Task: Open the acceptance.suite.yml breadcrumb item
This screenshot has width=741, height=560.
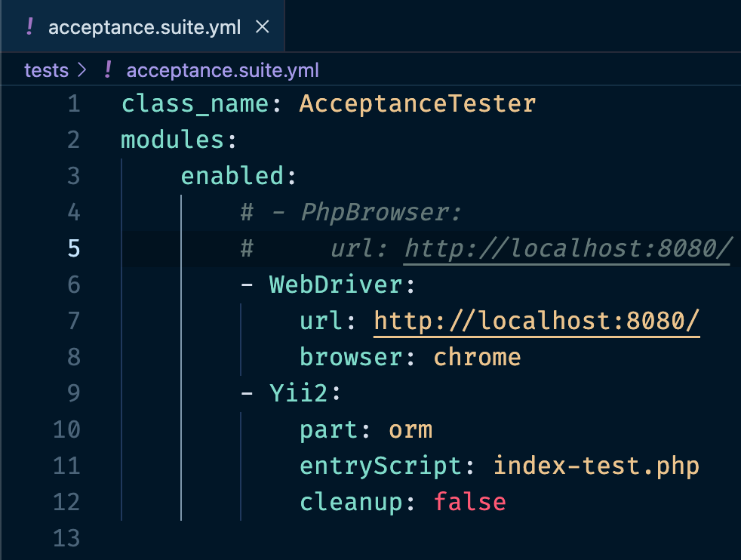Action: (x=222, y=70)
